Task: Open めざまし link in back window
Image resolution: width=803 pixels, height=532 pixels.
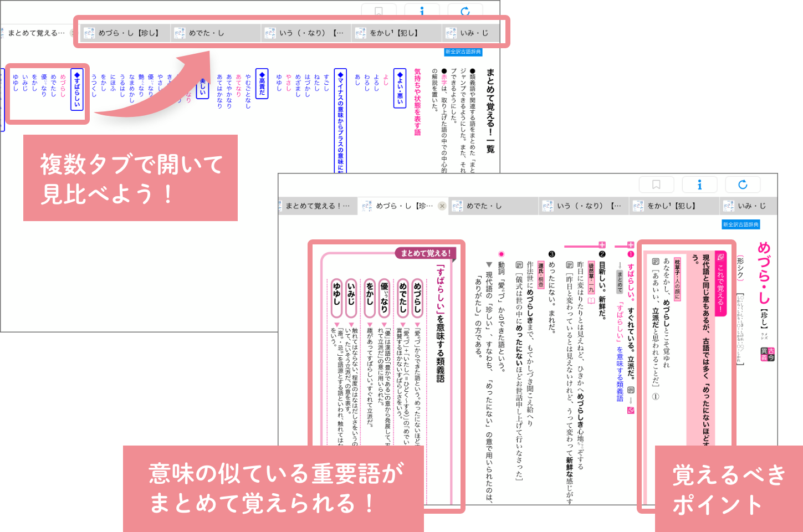Action: click(298, 86)
